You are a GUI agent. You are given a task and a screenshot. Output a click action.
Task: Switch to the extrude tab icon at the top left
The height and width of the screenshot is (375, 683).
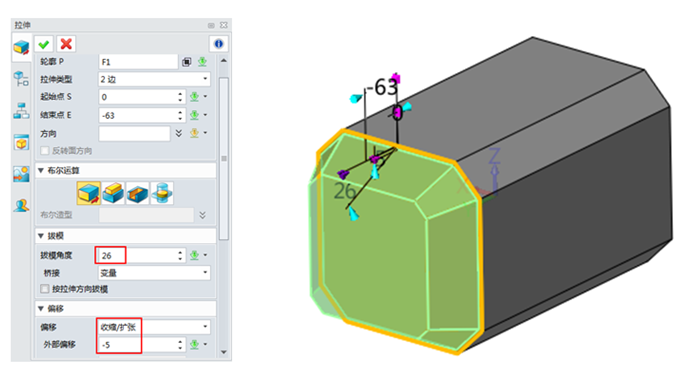click(x=21, y=47)
